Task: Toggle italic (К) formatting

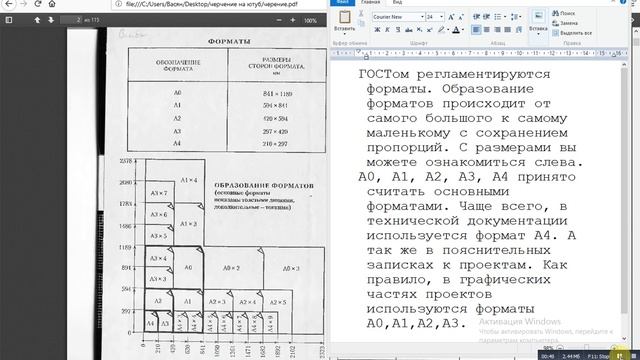Action: pos(387,30)
